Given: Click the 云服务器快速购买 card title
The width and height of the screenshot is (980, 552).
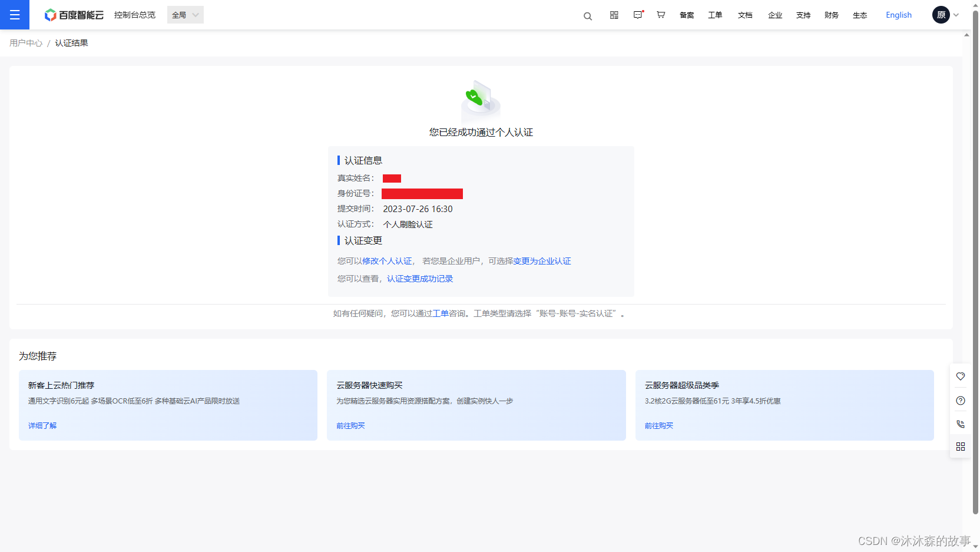Looking at the screenshot, I should pos(369,385).
